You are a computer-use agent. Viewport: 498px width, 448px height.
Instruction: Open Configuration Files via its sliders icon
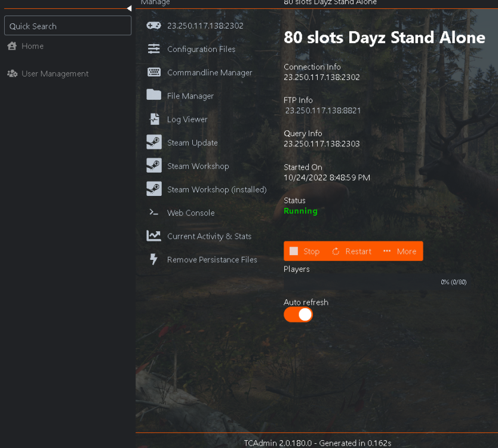point(154,49)
